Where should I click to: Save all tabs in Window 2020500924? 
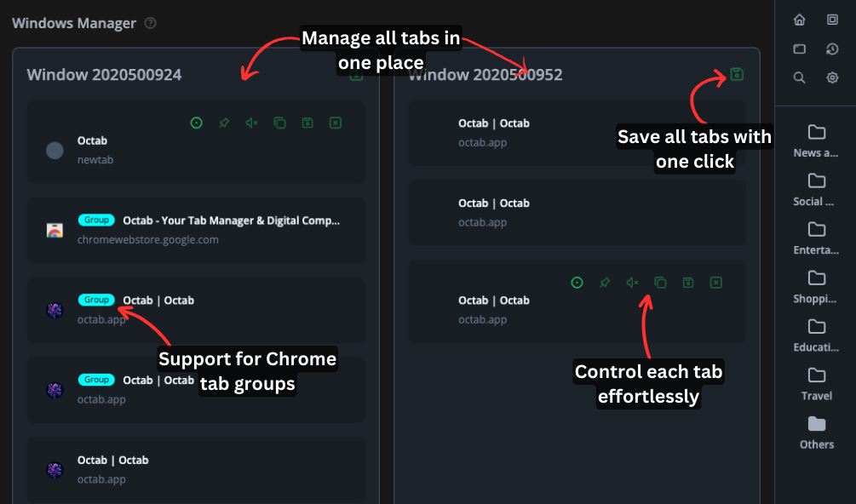pos(356,75)
